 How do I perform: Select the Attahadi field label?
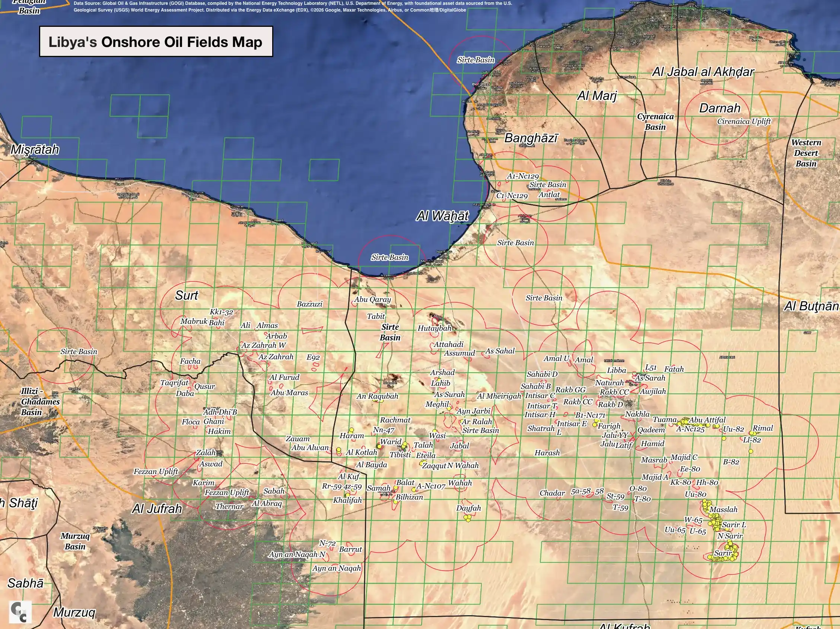448,344
